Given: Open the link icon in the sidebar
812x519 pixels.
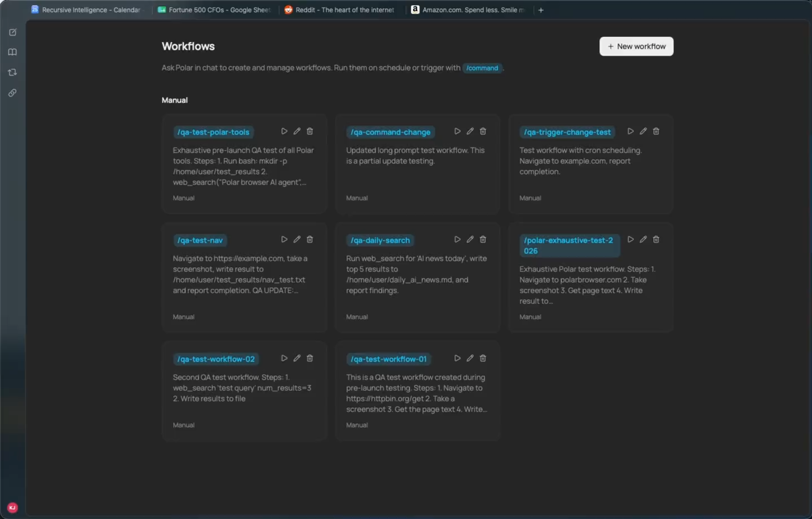Looking at the screenshot, I should point(12,93).
